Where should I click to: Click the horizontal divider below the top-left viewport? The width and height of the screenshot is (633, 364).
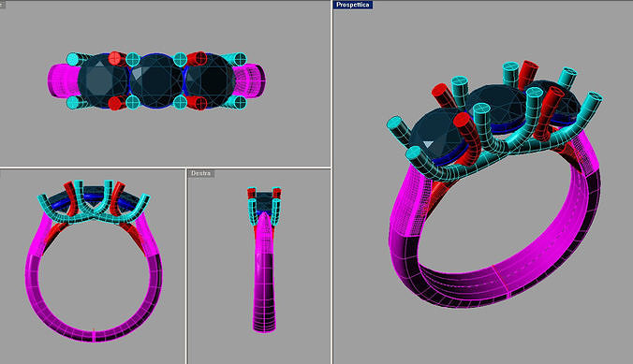[x=166, y=167]
